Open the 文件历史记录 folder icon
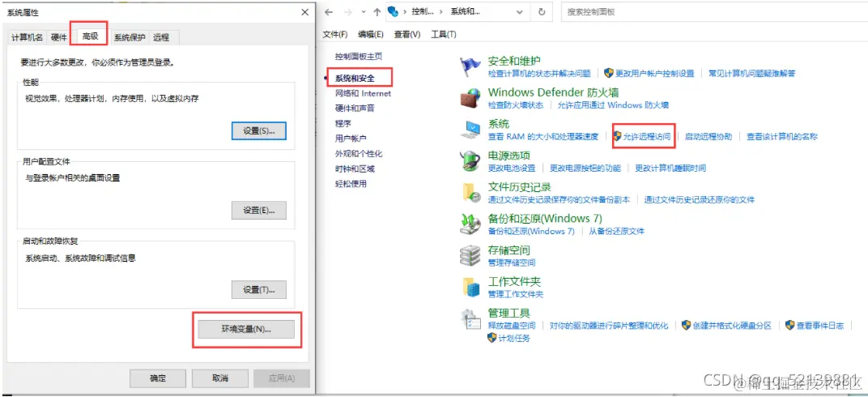 coord(471,193)
